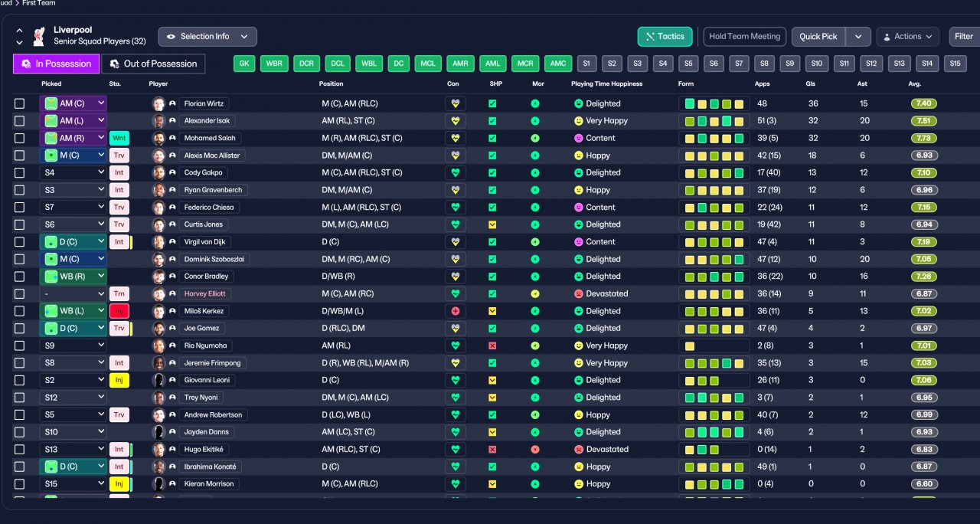This screenshot has height=524, width=980.
Task: Check the box for Rio Ngumoha
Action: pyautogui.click(x=20, y=346)
